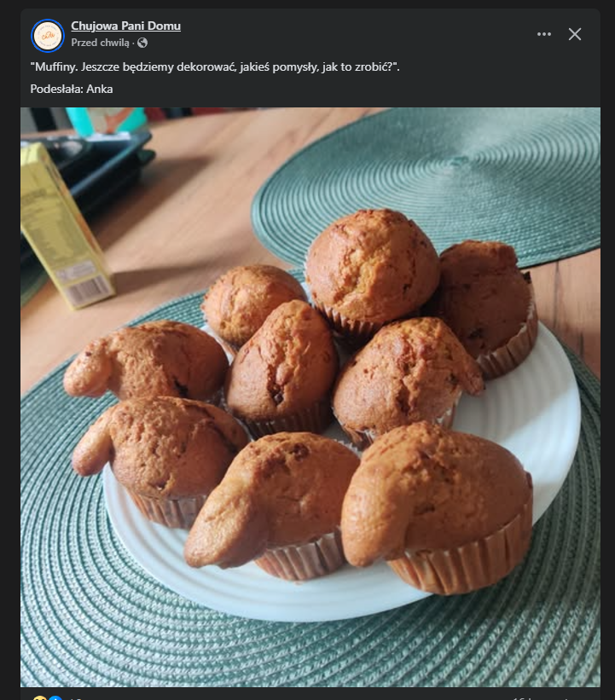Close the post with the X button
Viewport: 615px width, 700px height.
click(575, 34)
